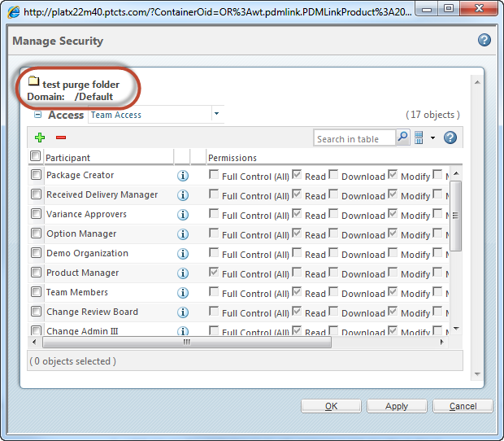Toggle Modify permission for Team Members

coord(393,291)
